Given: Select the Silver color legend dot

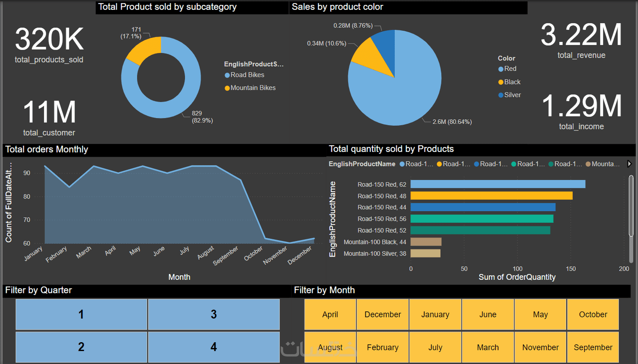Looking at the screenshot, I should tap(501, 95).
